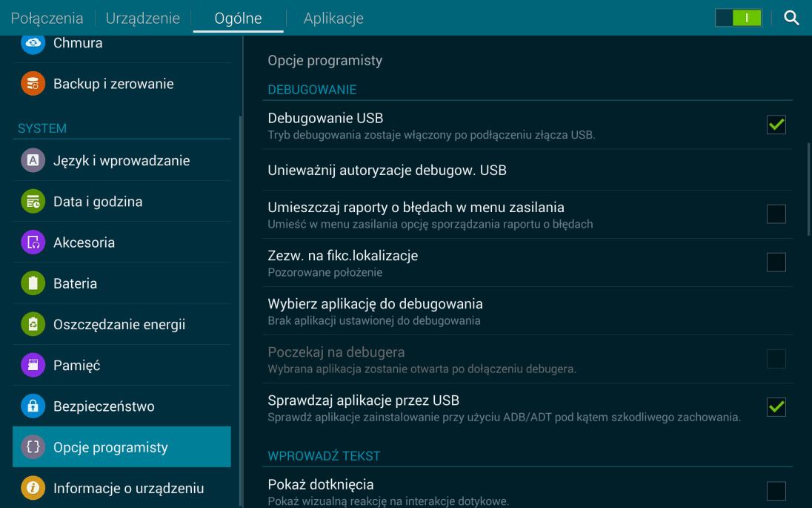The width and height of the screenshot is (812, 508).
Task: Click the Bateria battery icon
Action: point(33,283)
